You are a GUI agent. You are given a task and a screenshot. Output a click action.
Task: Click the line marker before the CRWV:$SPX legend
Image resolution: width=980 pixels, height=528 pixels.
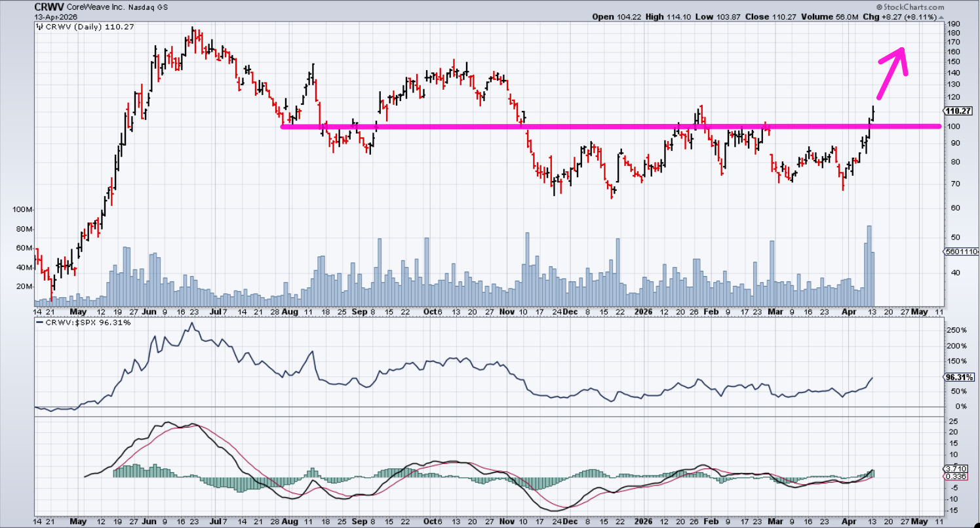39,323
